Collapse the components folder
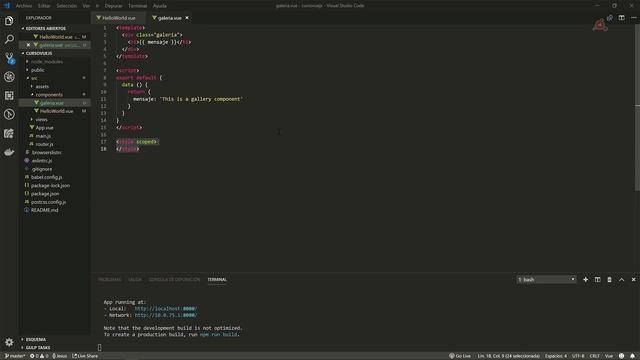Screen dimensions: 640x360 click(x=49, y=95)
